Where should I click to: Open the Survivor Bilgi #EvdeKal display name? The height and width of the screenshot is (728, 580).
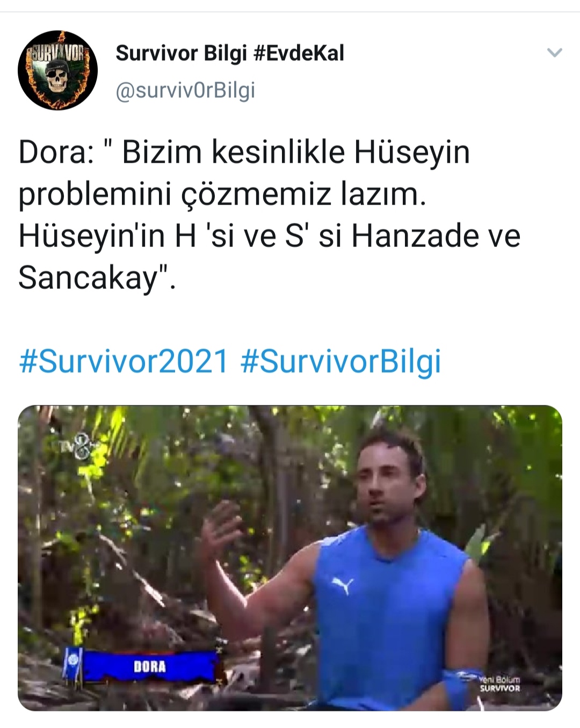(x=230, y=53)
